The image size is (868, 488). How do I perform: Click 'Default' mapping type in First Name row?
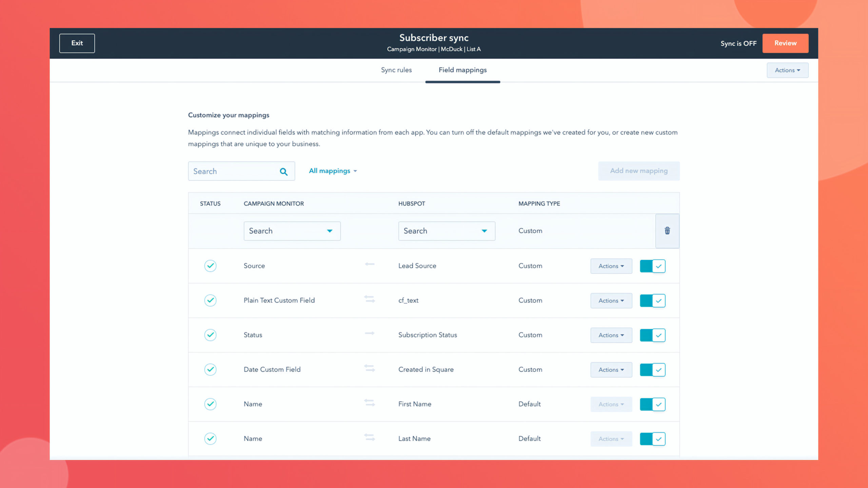(x=529, y=404)
